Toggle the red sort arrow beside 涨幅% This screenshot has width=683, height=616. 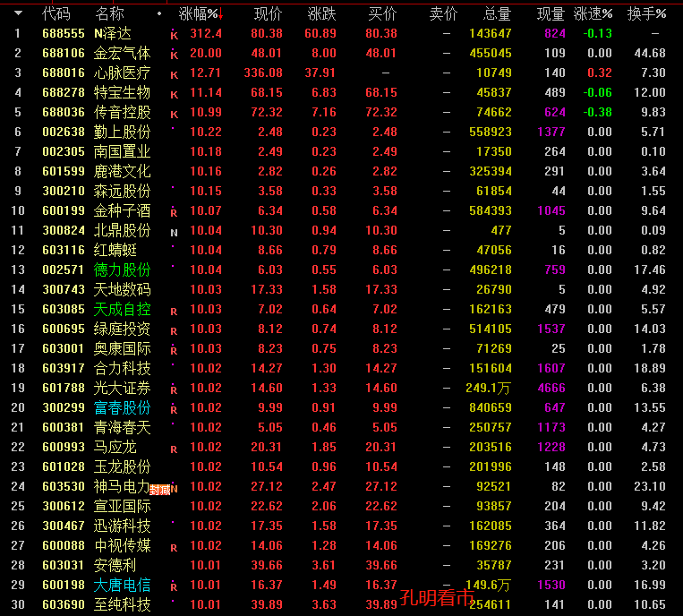coord(221,14)
